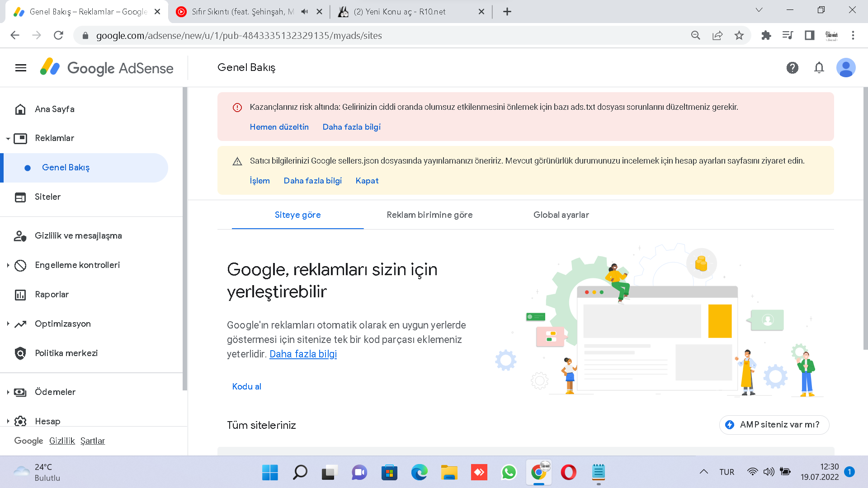The image size is (868, 488).
Task: Click Hemen düzeltin in red alert
Action: [279, 127]
